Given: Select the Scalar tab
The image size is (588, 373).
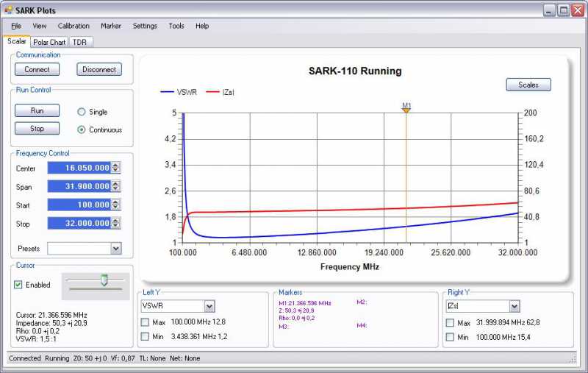Looking at the screenshot, I should tap(17, 41).
